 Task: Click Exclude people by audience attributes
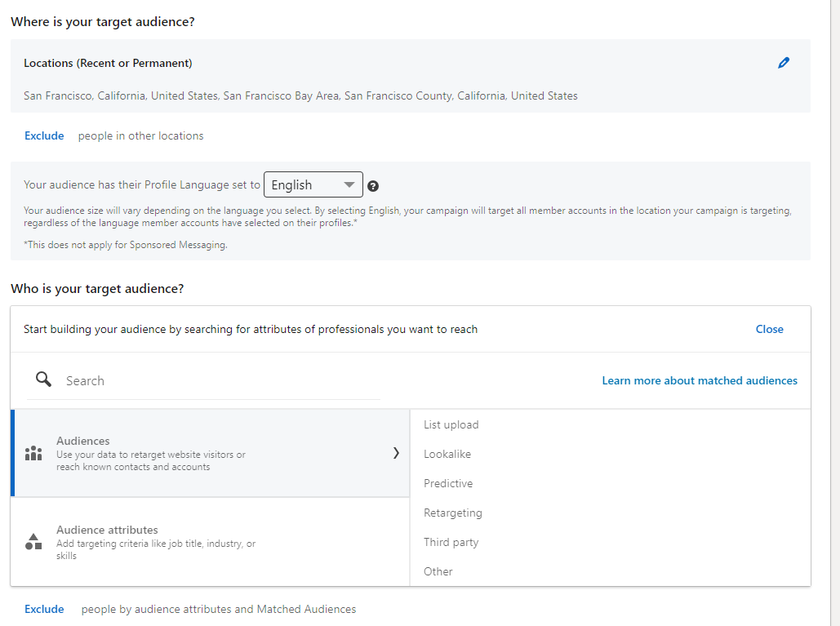click(x=44, y=609)
